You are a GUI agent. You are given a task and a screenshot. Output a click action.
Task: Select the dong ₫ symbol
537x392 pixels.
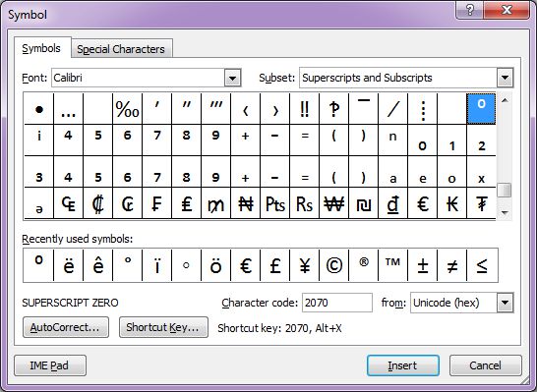tap(392, 203)
